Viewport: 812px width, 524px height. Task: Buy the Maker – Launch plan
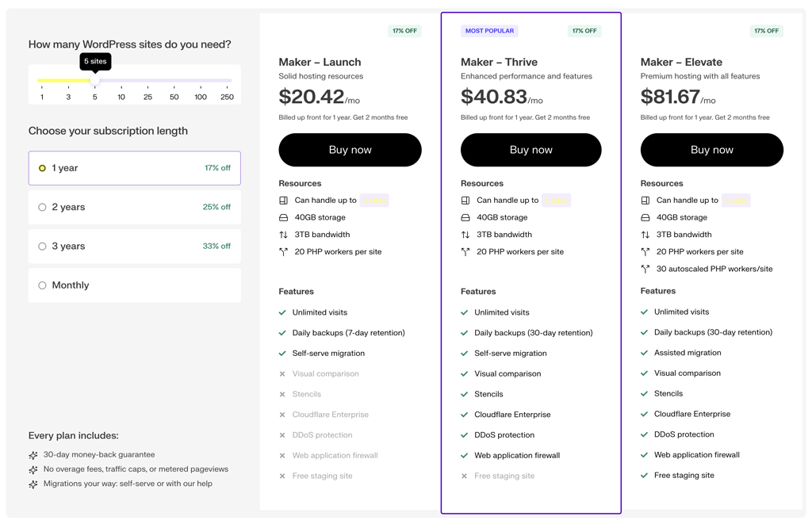(x=350, y=150)
